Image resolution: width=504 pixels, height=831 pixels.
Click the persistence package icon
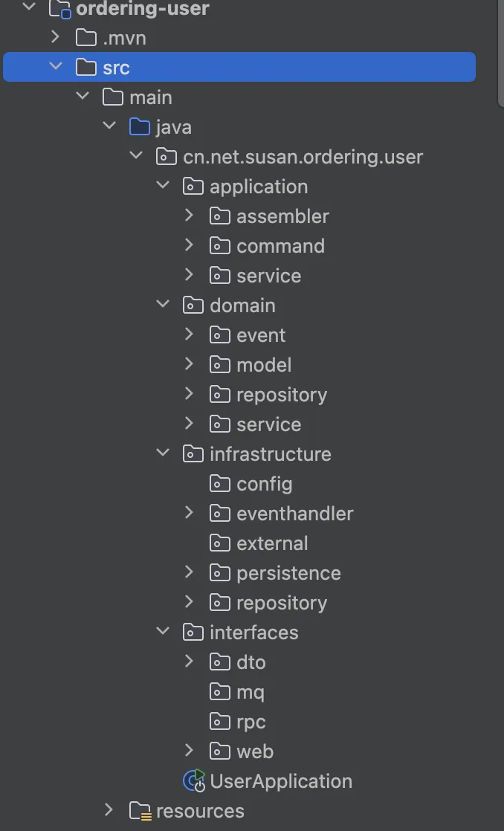click(x=220, y=573)
